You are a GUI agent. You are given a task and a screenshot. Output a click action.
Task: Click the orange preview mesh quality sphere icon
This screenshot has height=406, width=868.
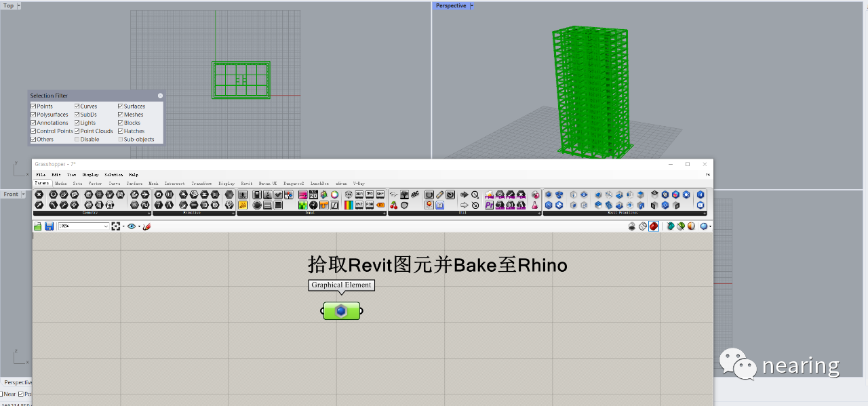point(691,226)
